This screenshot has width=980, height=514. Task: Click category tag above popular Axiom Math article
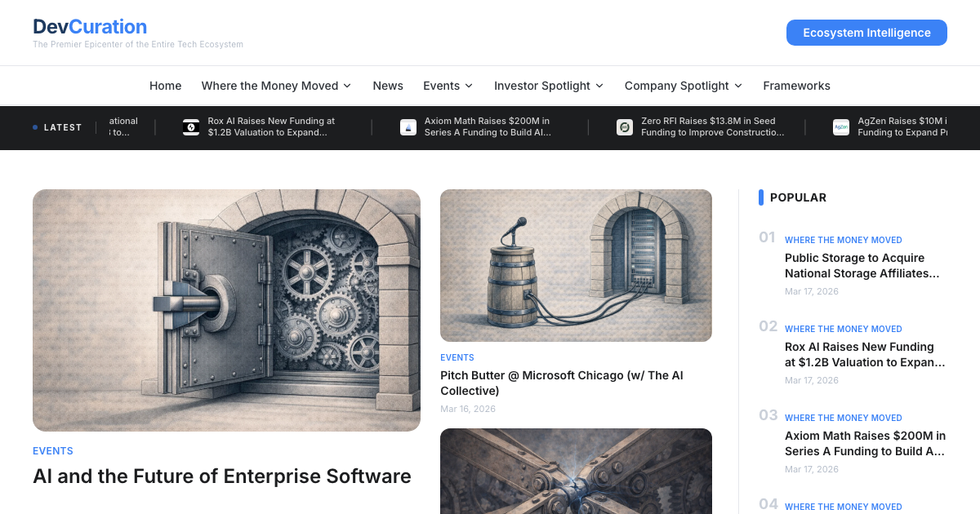pos(844,418)
